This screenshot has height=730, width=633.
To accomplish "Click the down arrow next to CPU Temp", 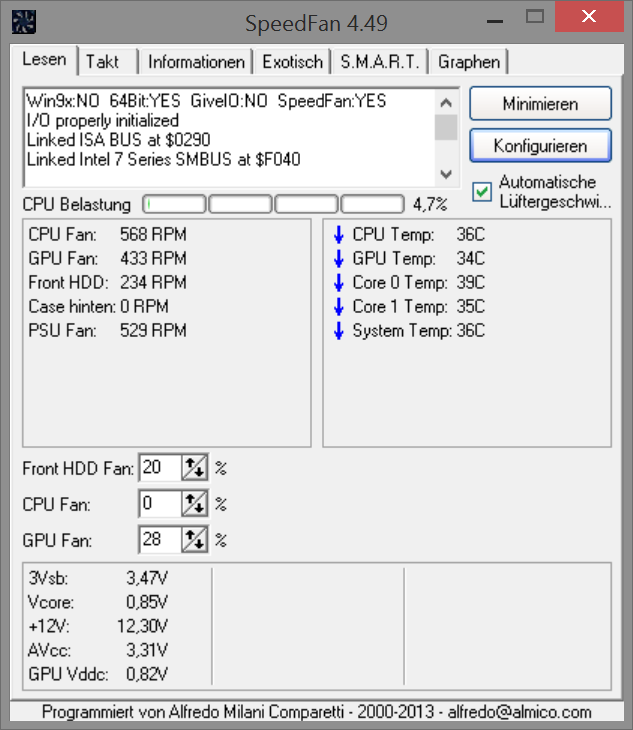I will click(339, 234).
